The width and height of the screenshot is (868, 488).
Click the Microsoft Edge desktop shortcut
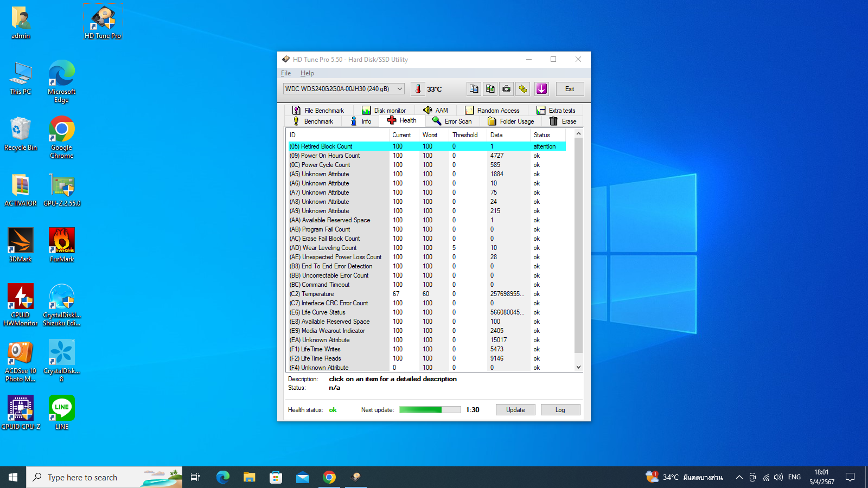62,81
